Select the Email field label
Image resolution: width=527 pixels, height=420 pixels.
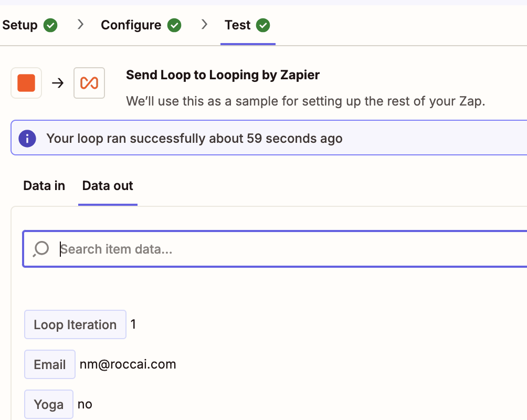pos(50,364)
